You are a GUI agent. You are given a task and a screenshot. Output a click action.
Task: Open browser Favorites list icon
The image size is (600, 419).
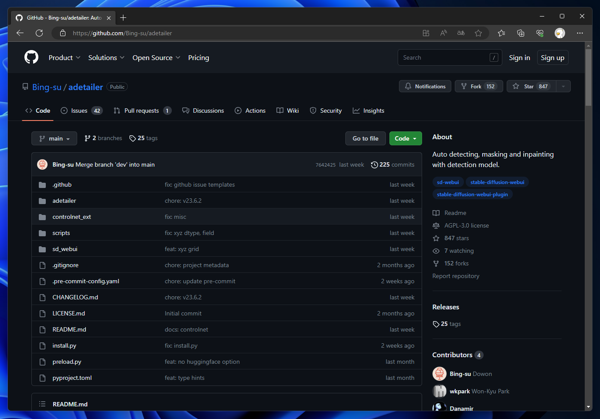pos(501,33)
